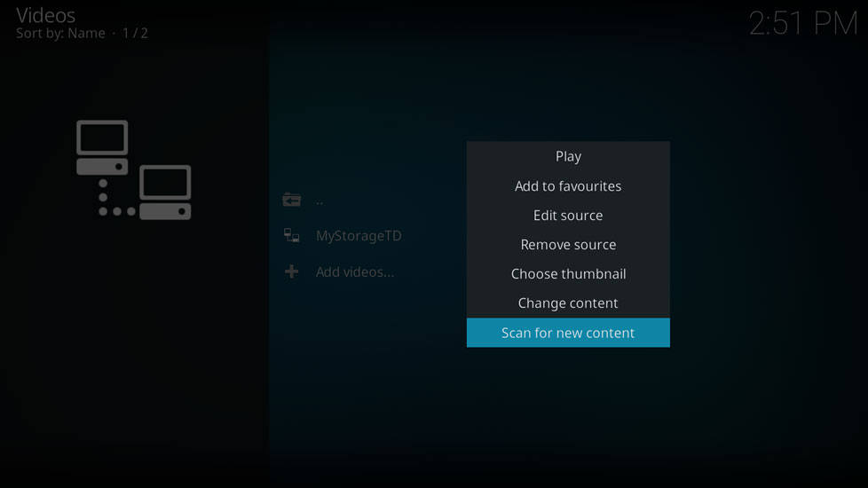This screenshot has width=868, height=488.
Task: Click the large network computers thumbnail
Action: (x=133, y=169)
